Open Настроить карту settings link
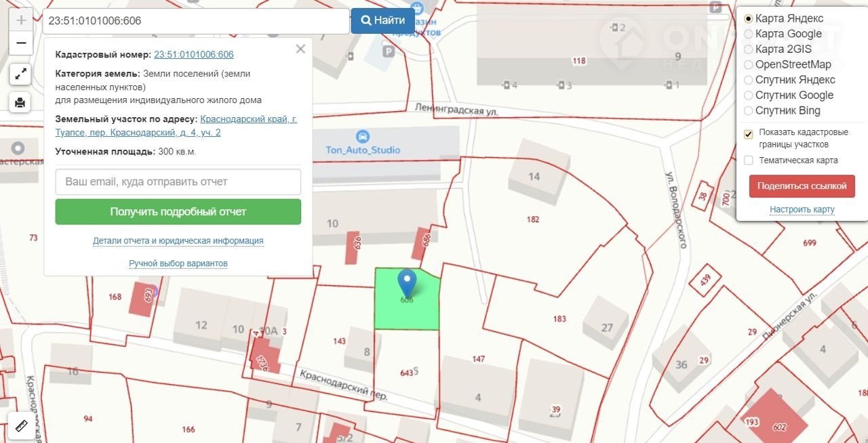868x443 pixels. 802,209
